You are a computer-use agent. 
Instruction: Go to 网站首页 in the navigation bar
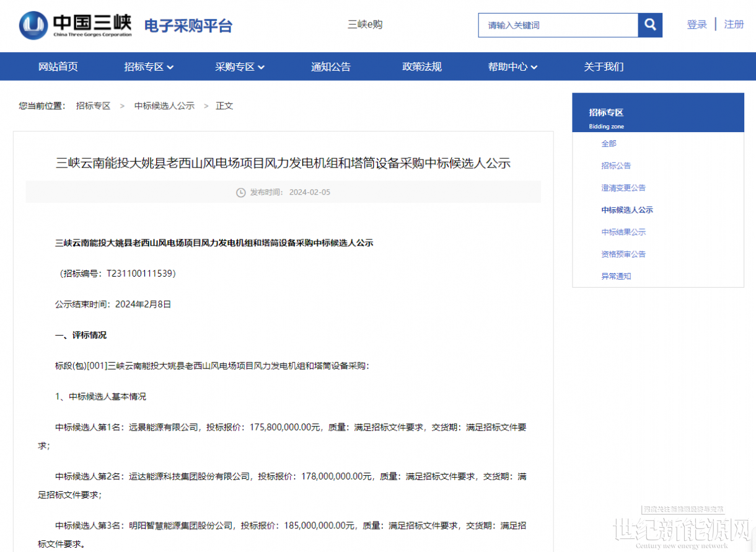click(58, 66)
